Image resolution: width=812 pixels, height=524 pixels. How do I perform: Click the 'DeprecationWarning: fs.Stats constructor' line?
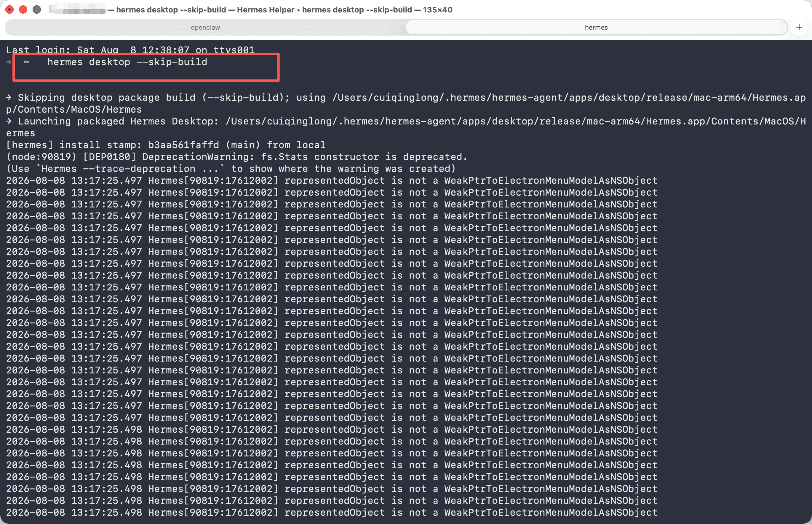click(x=237, y=157)
